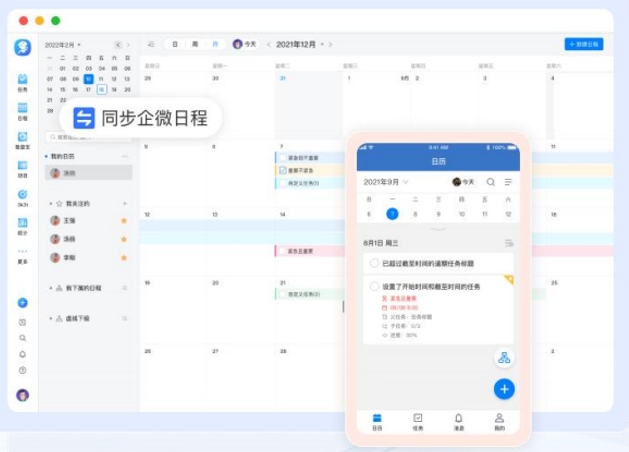Tap the list menu icon in phone header
The width and height of the screenshot is (629, 452).
[508, 182]
